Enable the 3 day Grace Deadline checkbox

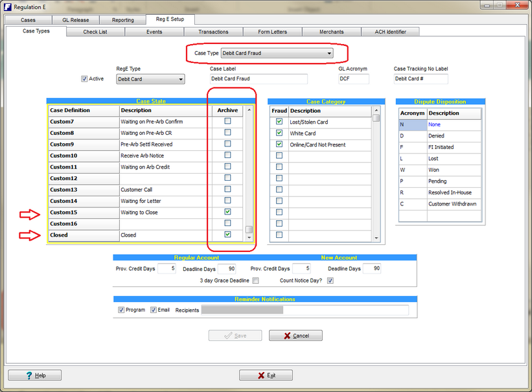click(x=255, y=281)
